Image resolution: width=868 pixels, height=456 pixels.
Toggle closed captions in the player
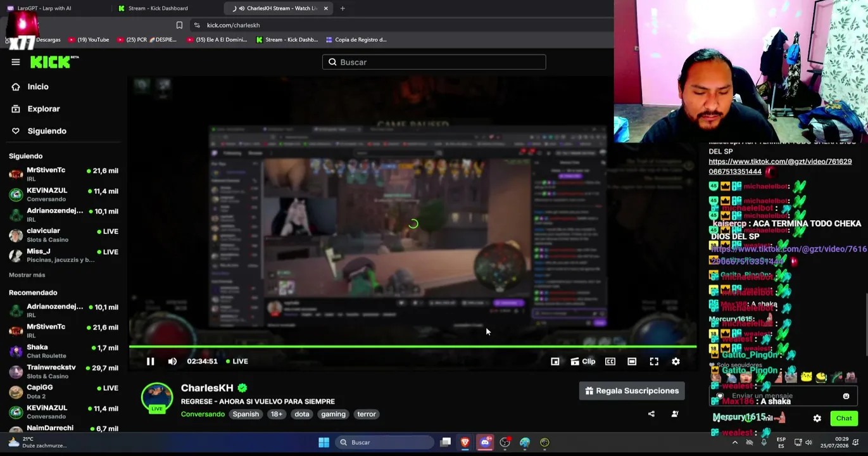[610, 362]
